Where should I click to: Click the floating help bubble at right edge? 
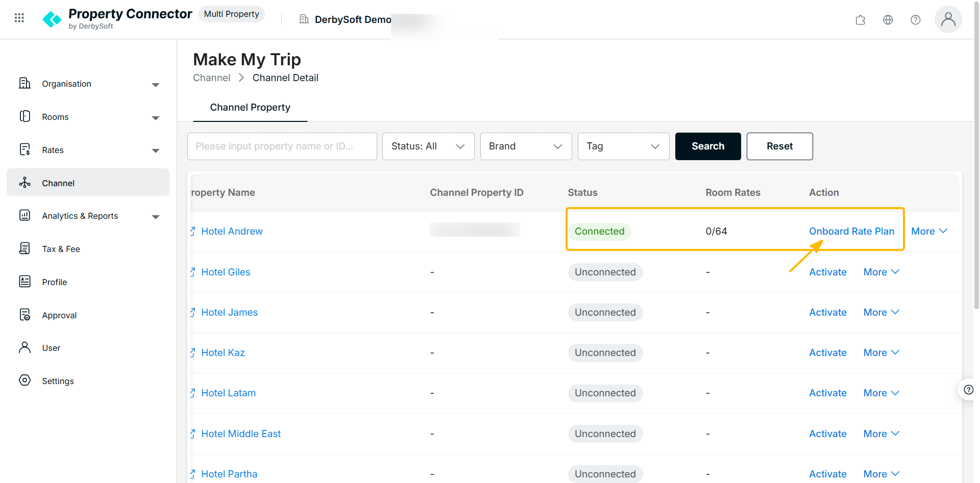[968, 390]
